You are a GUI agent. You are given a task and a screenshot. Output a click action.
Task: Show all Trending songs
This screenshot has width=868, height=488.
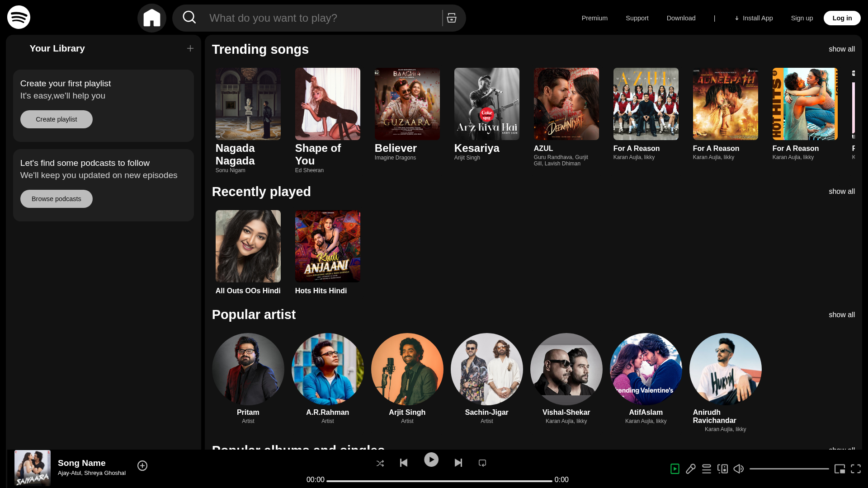coord(842,49)
